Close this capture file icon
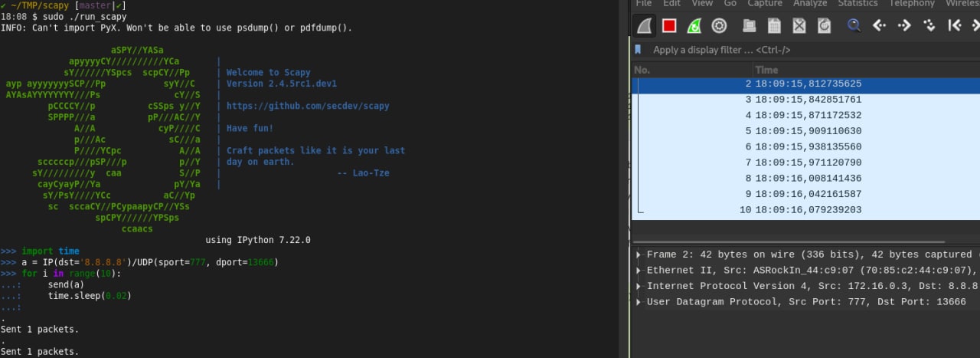This screenshot has height=358, width=980. click(799, 25)
